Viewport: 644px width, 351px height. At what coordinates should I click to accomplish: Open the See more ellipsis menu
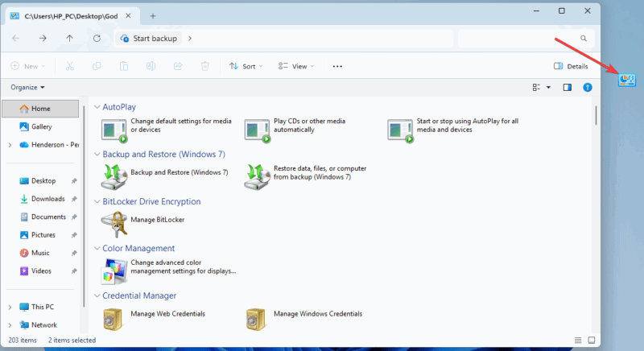pyautogui.click(x=337, y=66)
